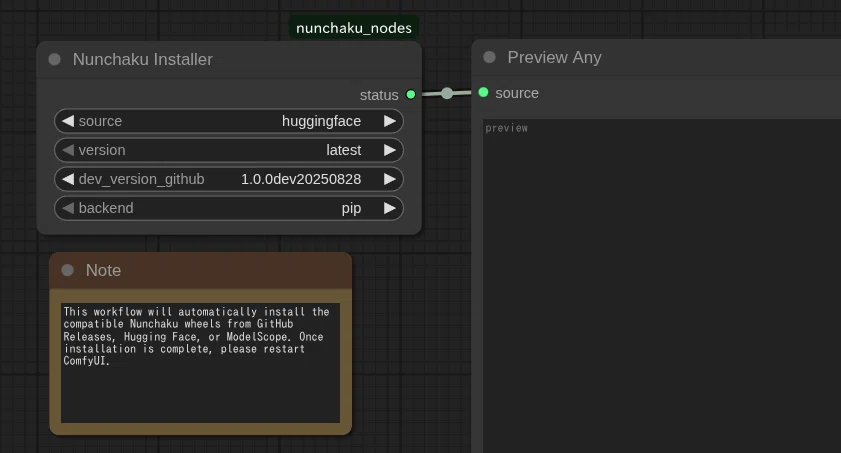Click the Note node title

104,270
